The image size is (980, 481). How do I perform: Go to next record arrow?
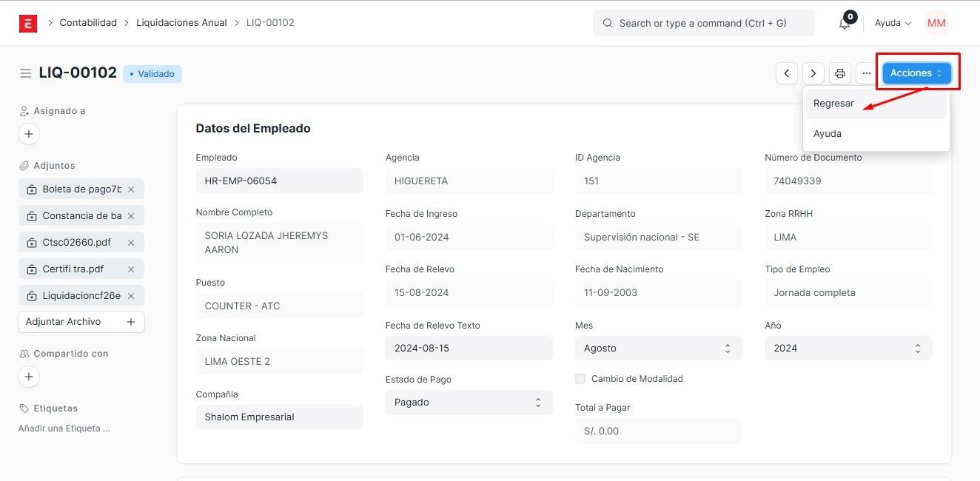[813, 73]
